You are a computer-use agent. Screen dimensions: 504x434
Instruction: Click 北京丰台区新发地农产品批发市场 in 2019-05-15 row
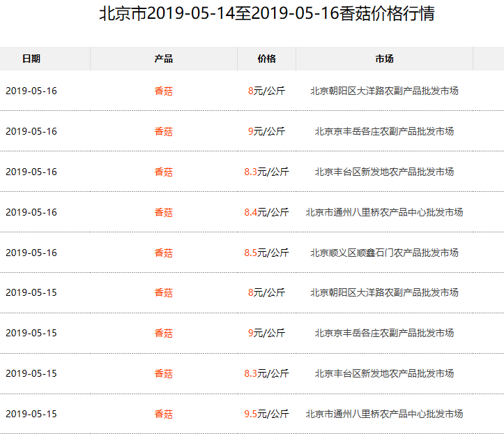[384, 373]
